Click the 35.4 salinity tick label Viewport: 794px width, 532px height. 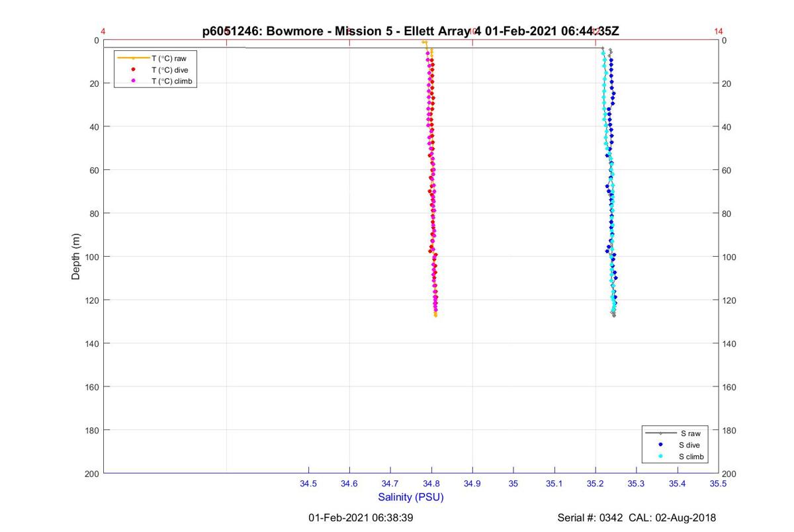click(x=678, y=484)
